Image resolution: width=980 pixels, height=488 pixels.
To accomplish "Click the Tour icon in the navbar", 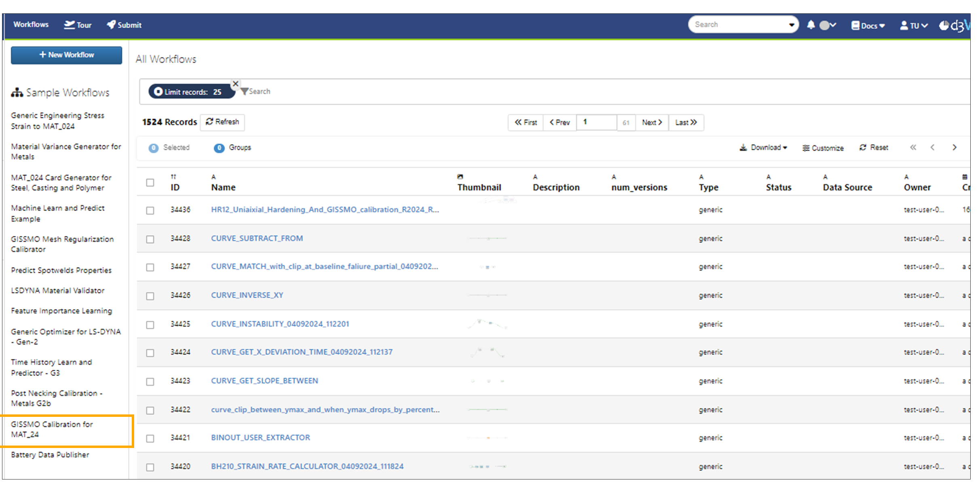I will (x=68, y=24).
